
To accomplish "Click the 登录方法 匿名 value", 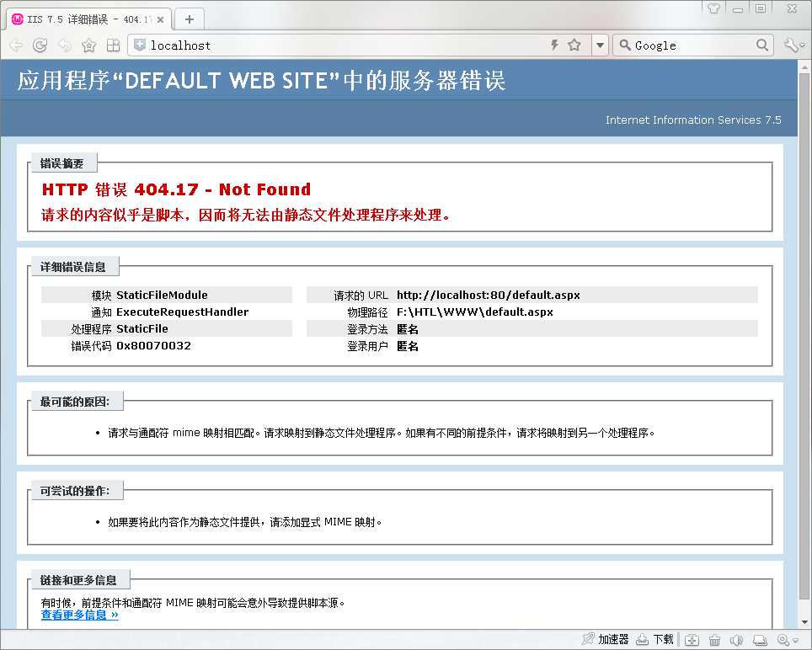I will point(408,329).
